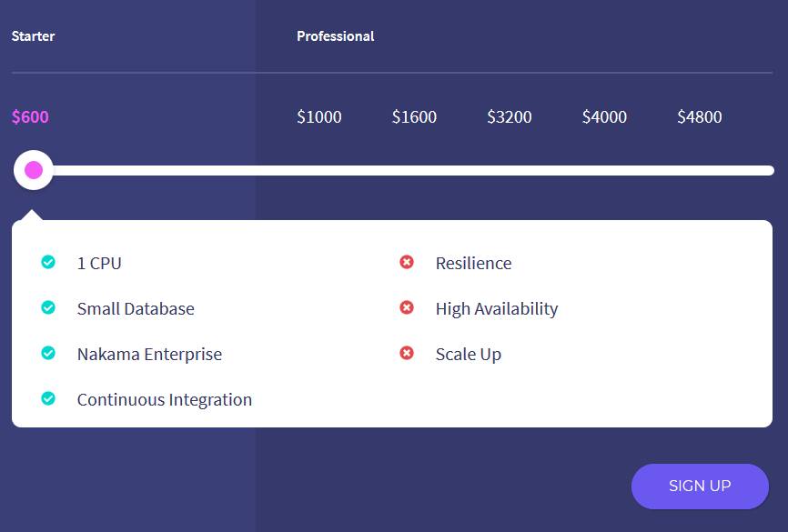Click the Continuous Integration feature label
Screen dimensions: 788x532
point(165,400)
